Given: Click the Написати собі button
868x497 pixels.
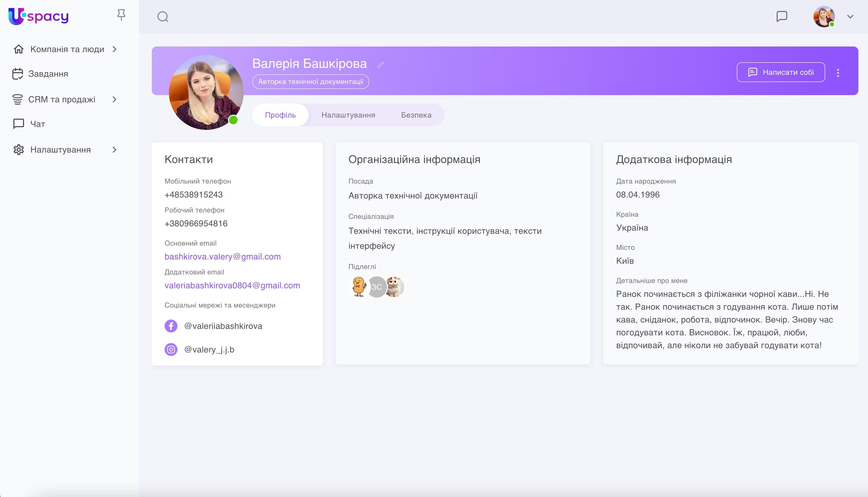Looking at the screenshot, I should click(781, 72).
